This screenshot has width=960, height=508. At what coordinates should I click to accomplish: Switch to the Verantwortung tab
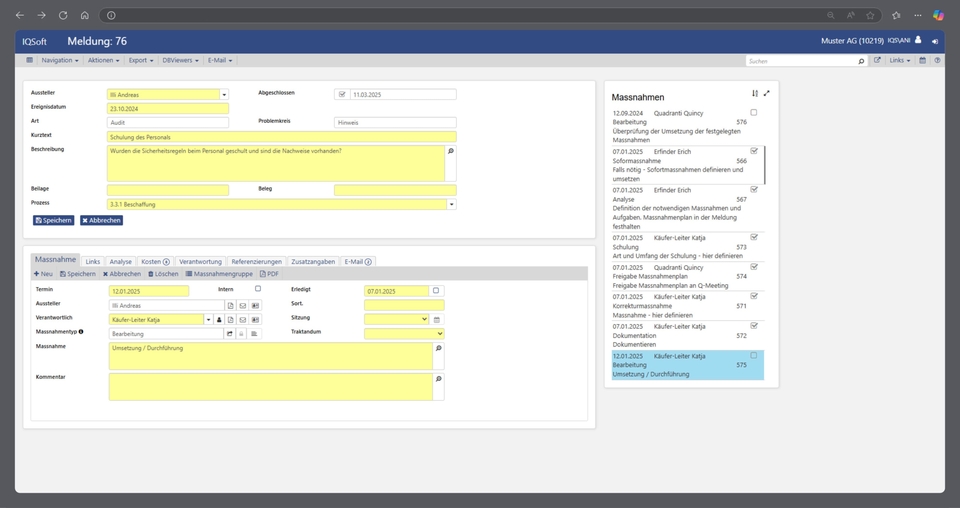(200, 261)
